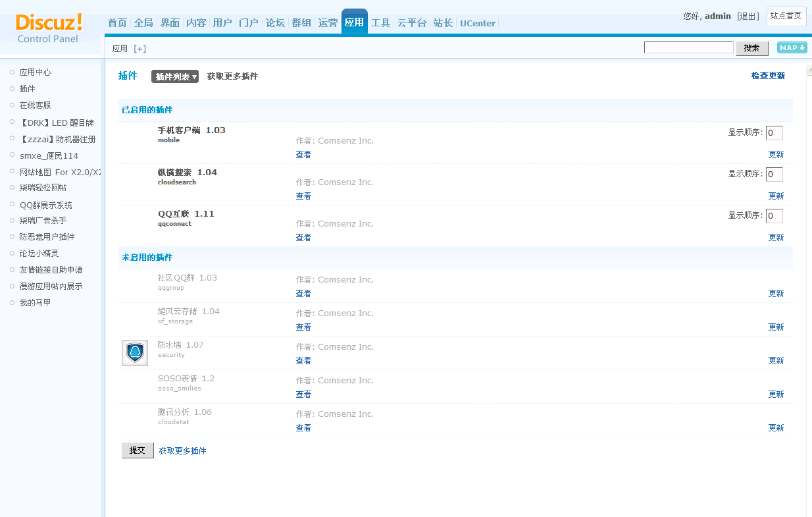Image resolution: width=812 pixels, height=517 pixels.
Task: Open 柒瑞广告杀手 in the sidebar
Action: click(43, 221)
